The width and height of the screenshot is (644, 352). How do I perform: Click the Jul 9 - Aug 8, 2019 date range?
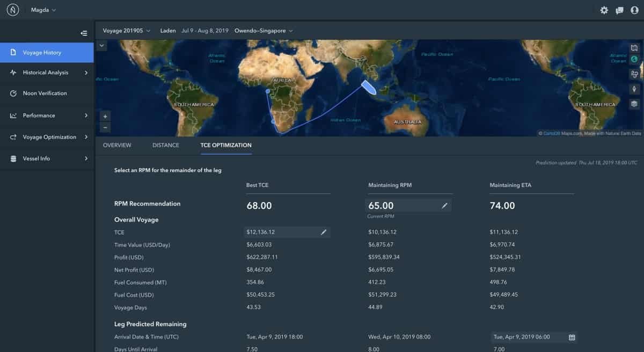(204, 31)
